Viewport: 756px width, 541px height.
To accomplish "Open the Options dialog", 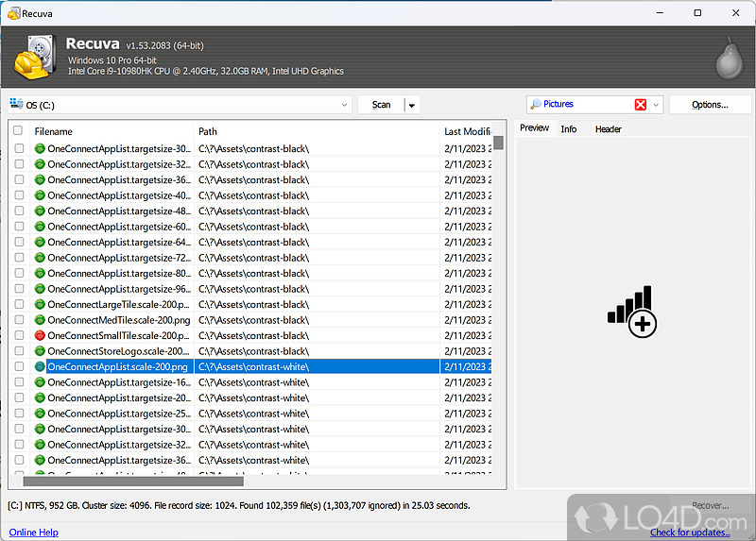I will click(710, 105).
